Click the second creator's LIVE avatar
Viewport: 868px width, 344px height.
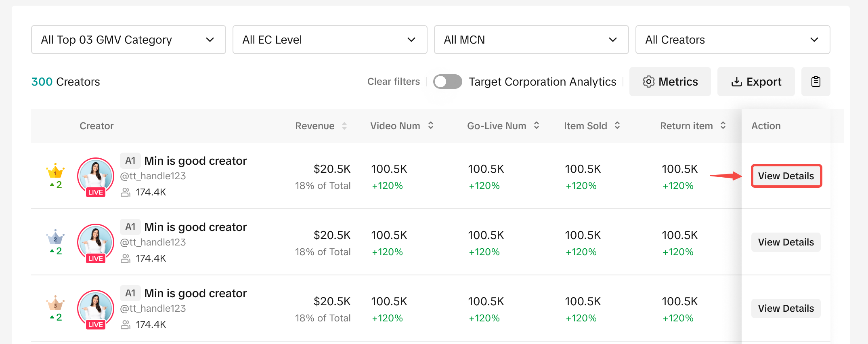pyautogui.click(x=96, y=242)
